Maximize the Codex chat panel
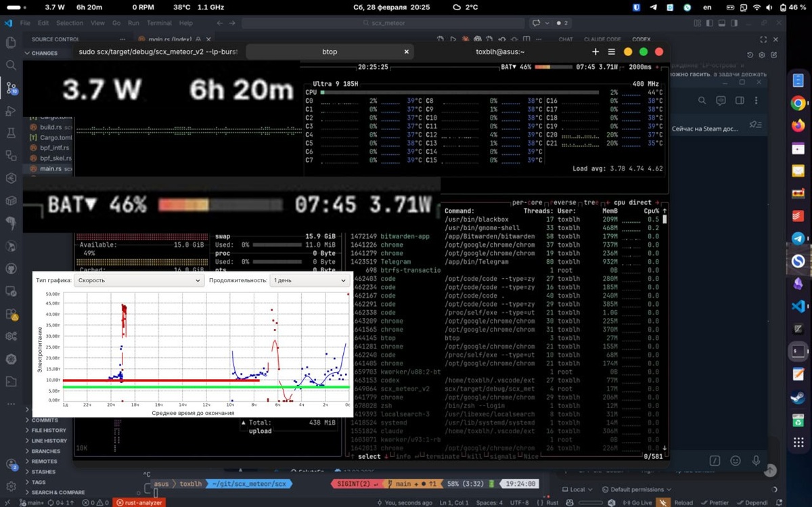This screenshot has width=812, height=507. coord(764,39)
